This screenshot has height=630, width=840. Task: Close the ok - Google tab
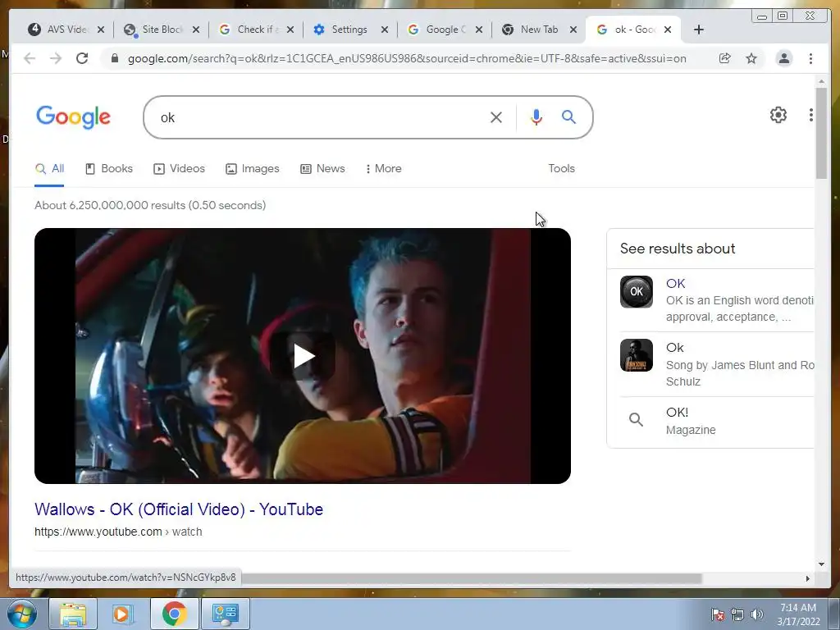(x=668, y=30)
